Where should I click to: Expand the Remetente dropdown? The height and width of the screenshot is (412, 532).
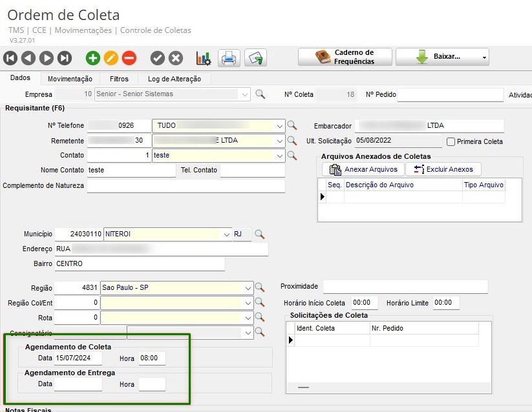coord(279,141)
